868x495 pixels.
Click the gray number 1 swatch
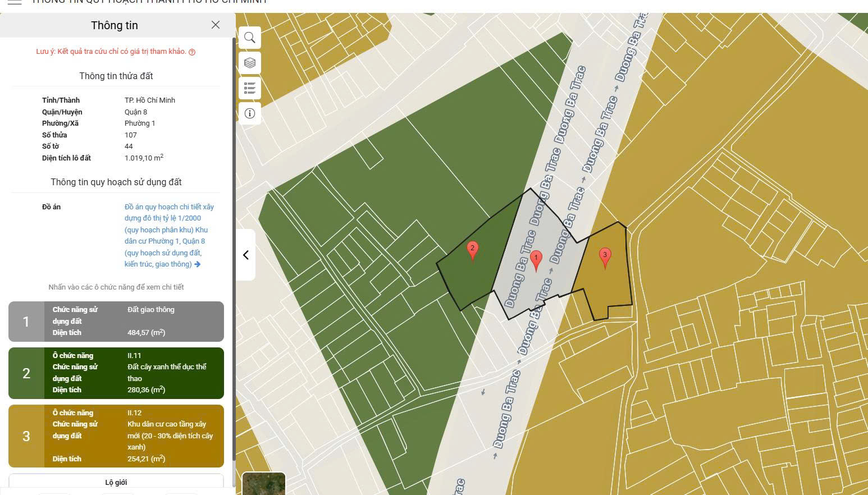tap(26, 322)
